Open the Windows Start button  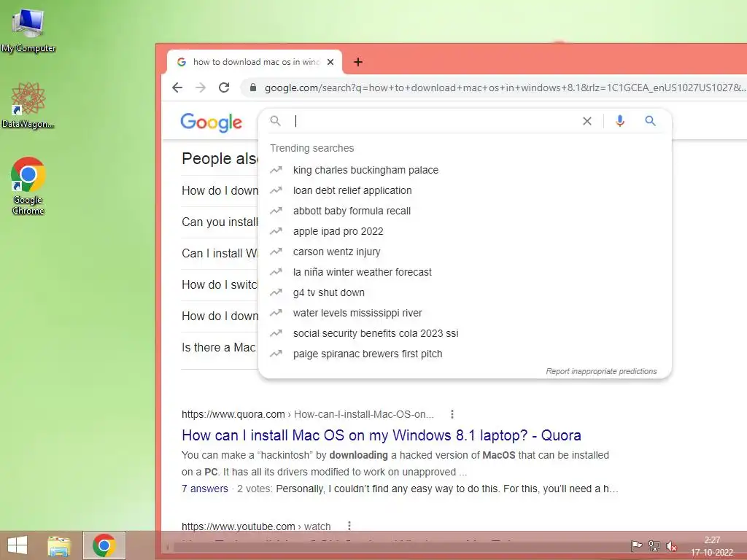18,545
